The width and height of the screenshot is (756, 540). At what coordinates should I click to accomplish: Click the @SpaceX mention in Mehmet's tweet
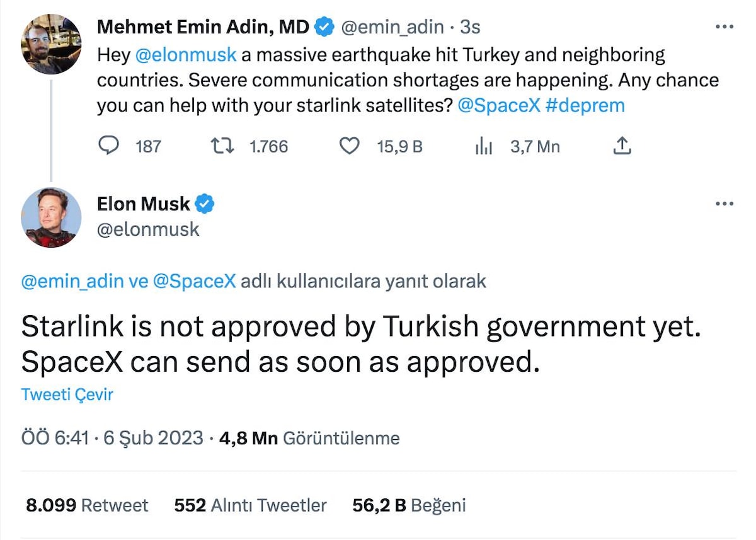[500, 105]
